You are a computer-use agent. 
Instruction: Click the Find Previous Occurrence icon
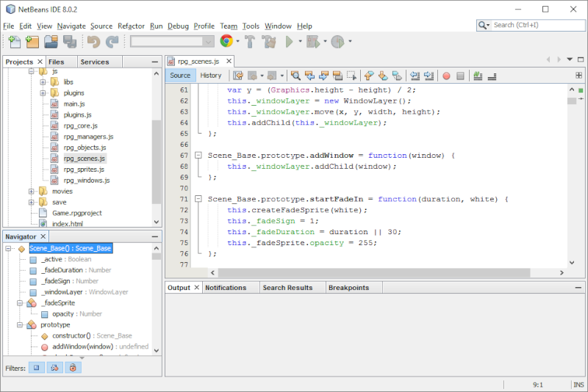point(309,76)
